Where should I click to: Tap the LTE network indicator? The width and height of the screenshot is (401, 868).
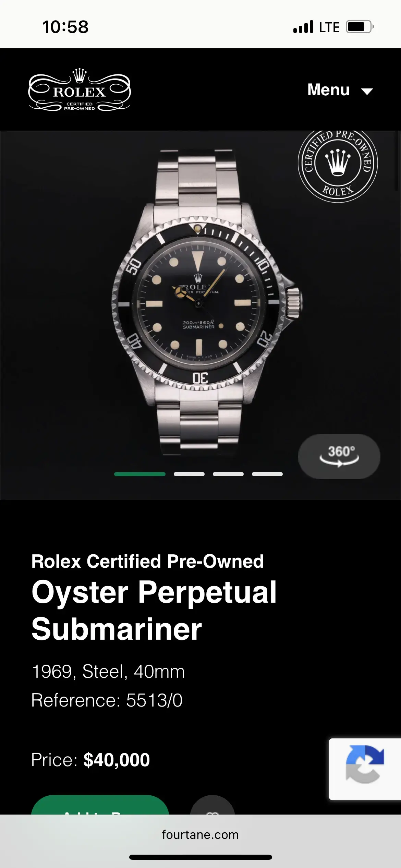point(329,27)
